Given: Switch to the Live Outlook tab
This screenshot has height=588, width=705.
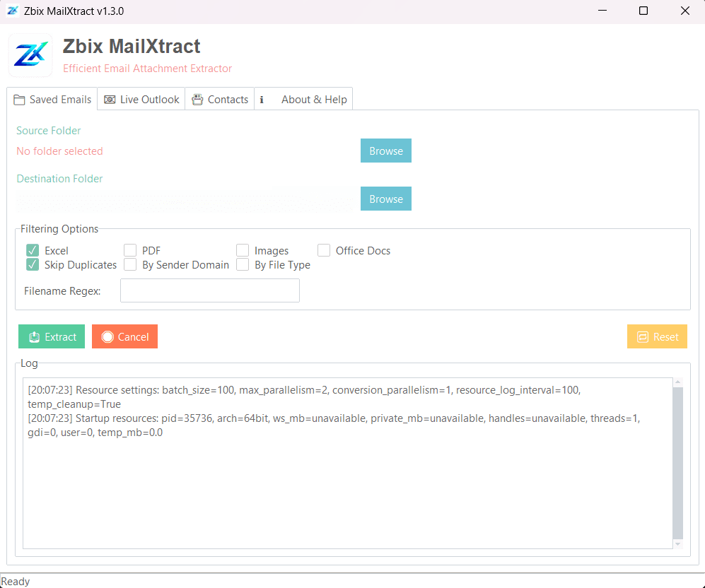Looking at the screenshot, I should (141, 99).
